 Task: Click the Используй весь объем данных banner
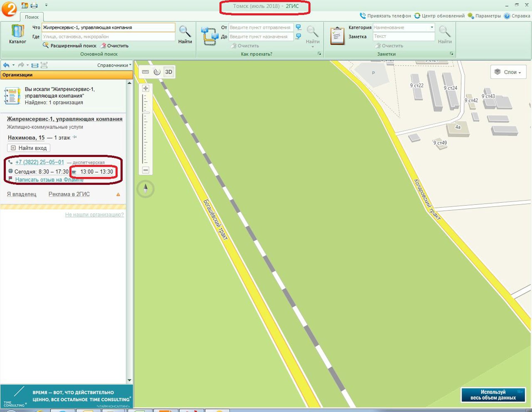pyautogui.click(x=493, y=395)
